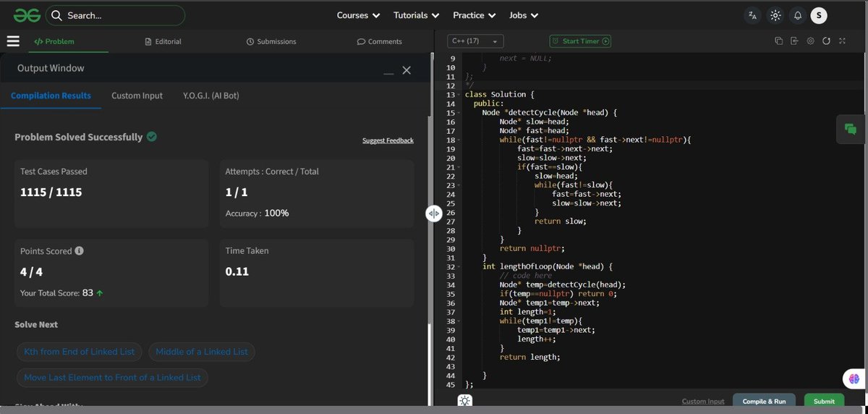868x414 pixels.
Task: Open Move Last Element to Front problem
Action: pos(112,378)
